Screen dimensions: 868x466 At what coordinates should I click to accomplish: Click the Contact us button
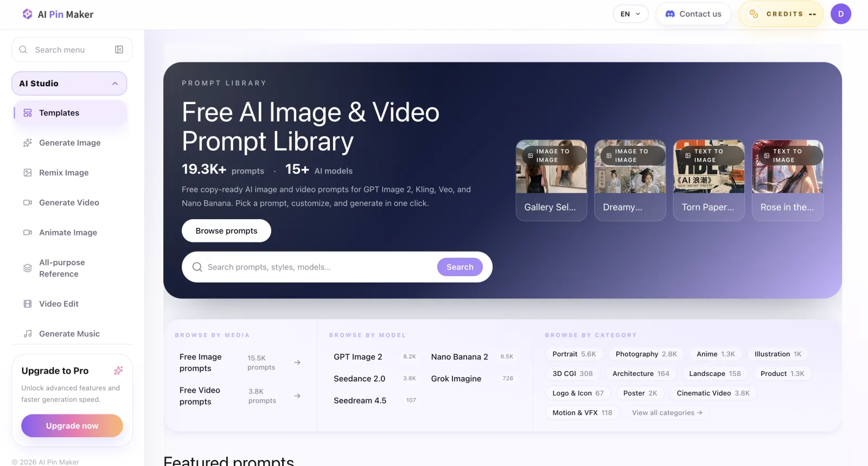click(x=693, y=14)
